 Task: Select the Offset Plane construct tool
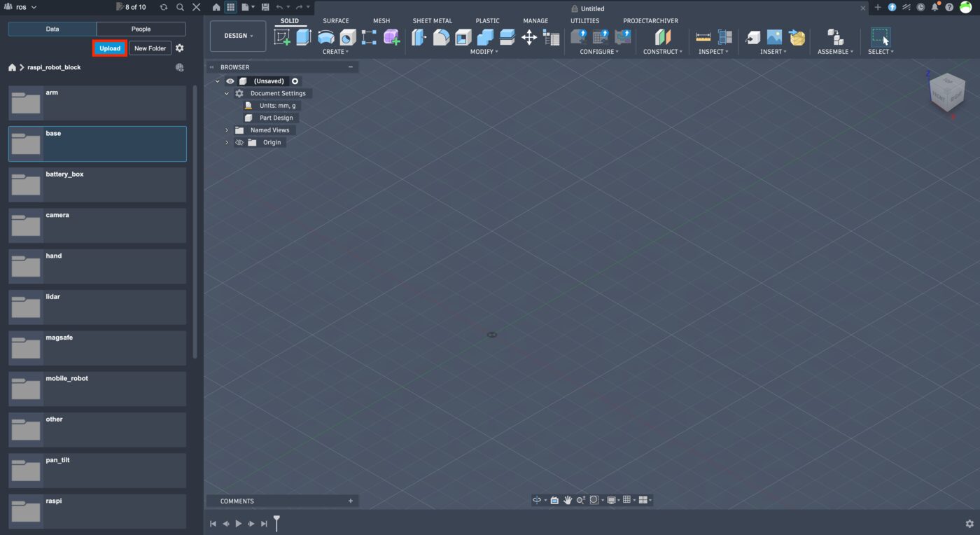coord(663,37)
